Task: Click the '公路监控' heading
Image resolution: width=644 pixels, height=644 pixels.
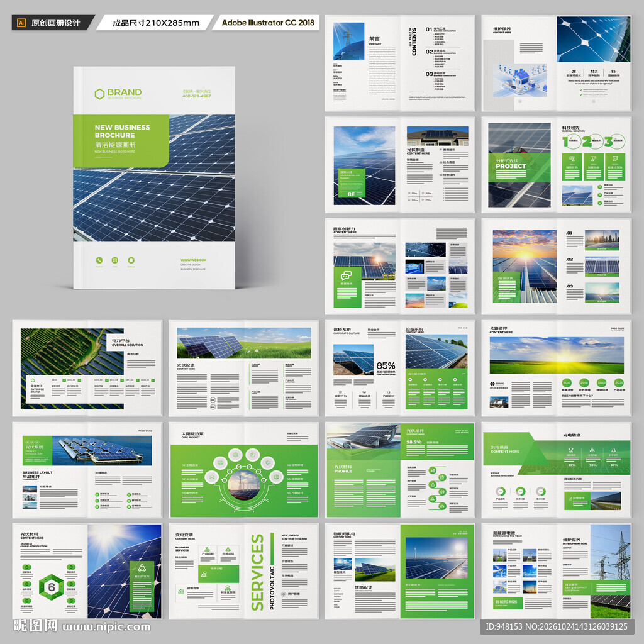Action: [x=498, y=328]
